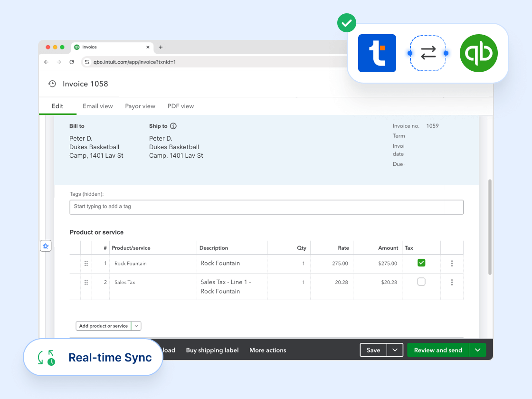Expand the Add product or service dropdown

coord(136,326)
